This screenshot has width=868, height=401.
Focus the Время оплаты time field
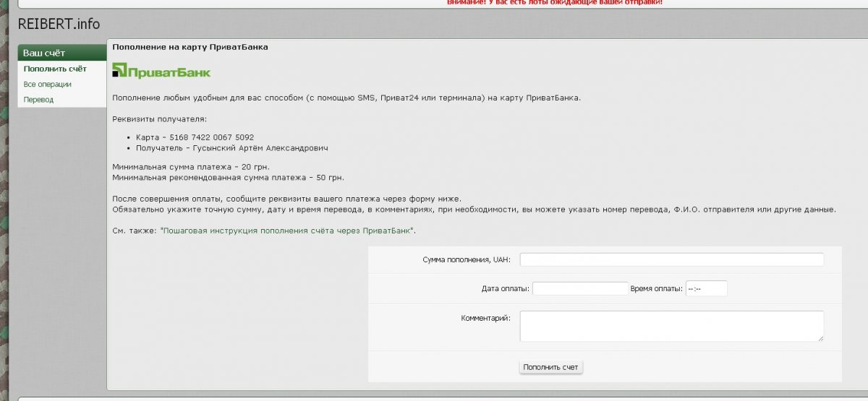pos(706,288)
